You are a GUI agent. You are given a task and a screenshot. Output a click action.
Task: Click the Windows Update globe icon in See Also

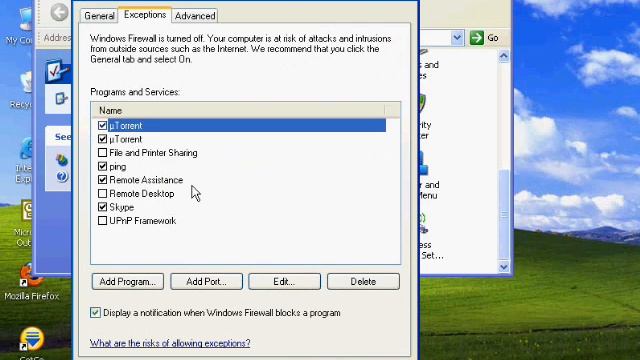pos(62,160)
